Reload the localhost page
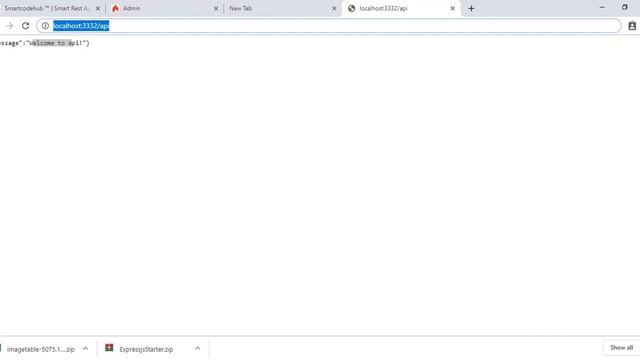Viewport: 640px width, 360px height. click(x=25, y=26)
